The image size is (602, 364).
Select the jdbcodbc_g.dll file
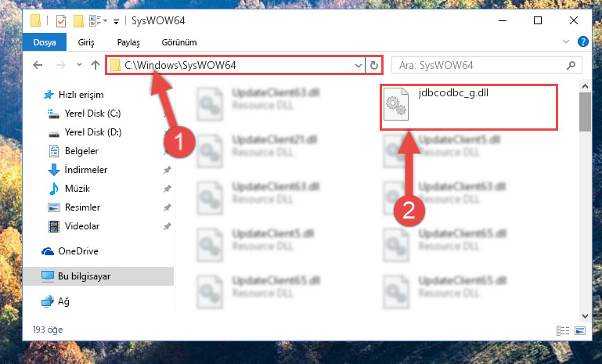click(x=468, y=106)
